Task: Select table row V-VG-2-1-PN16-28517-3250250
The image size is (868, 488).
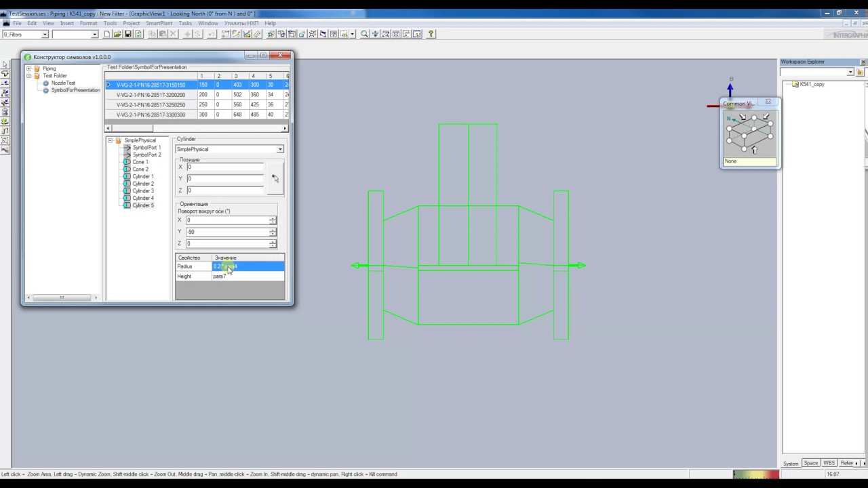Action: pos(151,105)
